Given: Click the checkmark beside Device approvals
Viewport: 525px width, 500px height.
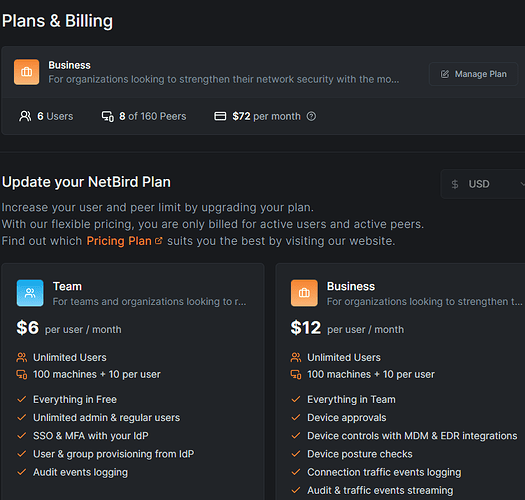Looking at the screenshot, I should click(x=296, y=418).
